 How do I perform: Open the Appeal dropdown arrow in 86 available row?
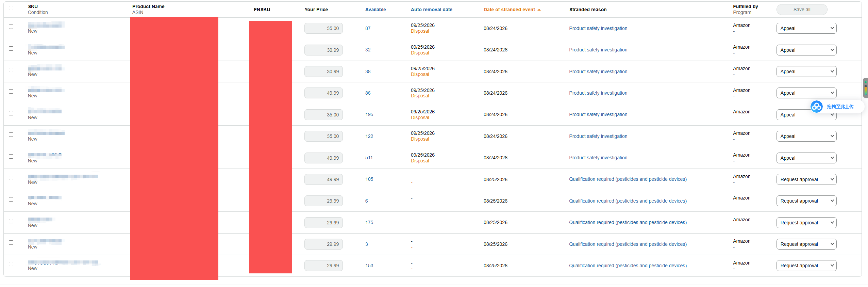832,93
